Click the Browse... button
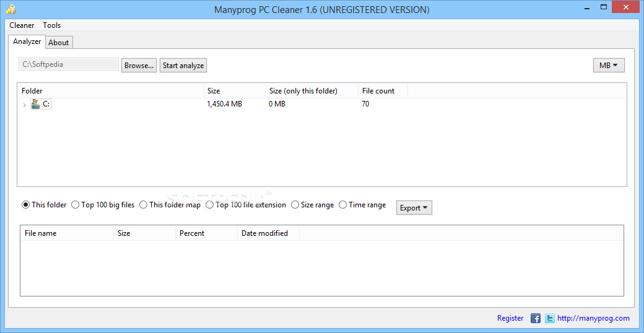644x333 pixels. coord(139,65)
